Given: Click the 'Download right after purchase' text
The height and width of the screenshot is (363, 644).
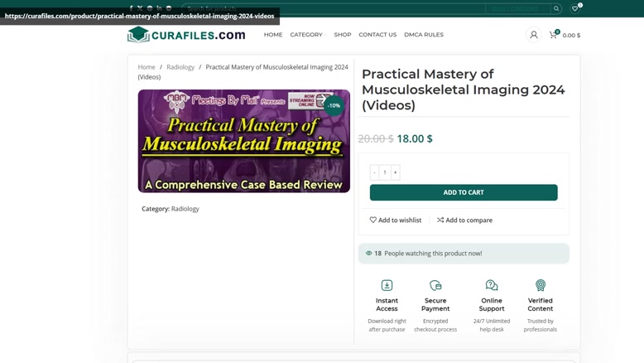Looking at the screenshot, I should 387,325.
